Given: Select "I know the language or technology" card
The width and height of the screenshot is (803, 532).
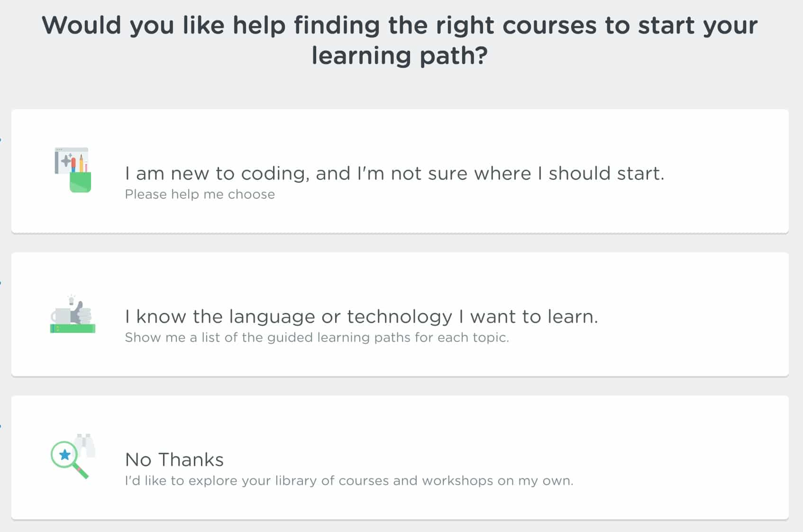Looking at the screenshot, I should pos(400,314).
